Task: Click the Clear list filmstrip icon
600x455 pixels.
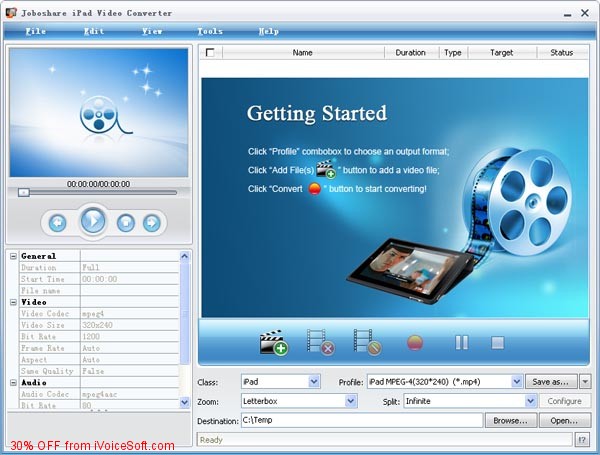Action: 367,342
